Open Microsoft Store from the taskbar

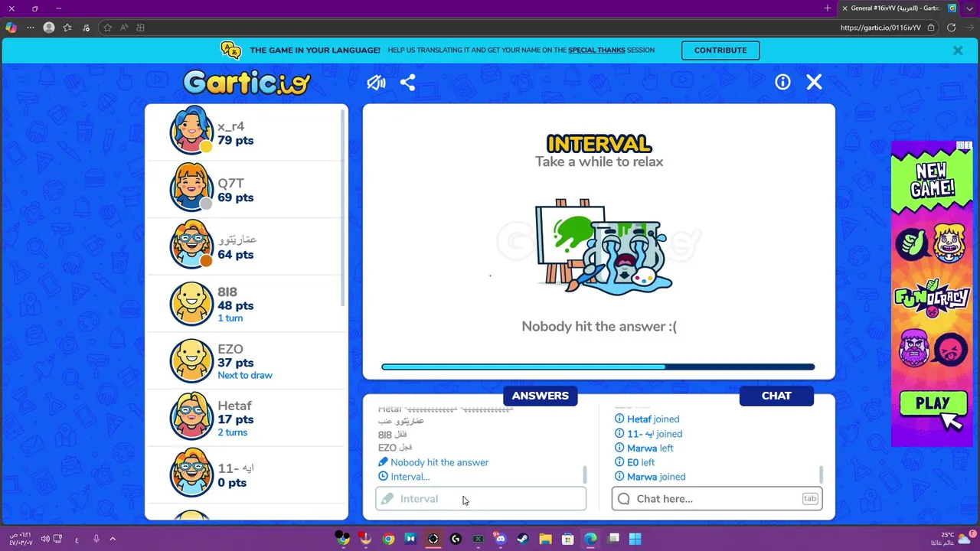pyautogui.click(x=567, y=539)
